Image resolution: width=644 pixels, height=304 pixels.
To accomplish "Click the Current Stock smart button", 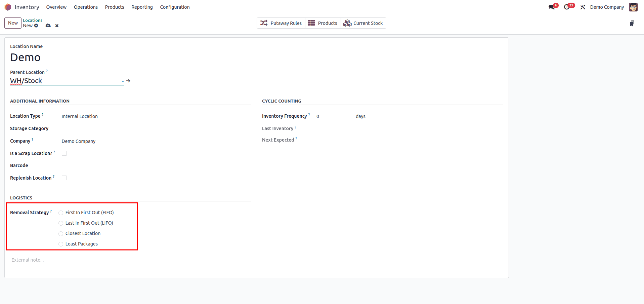I will point(363,23).
